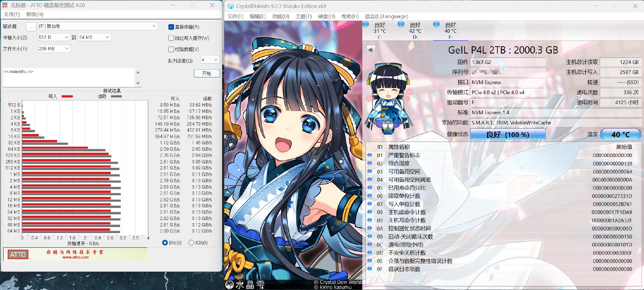This screenshot has width=644, height=290.
Task: Open ATTO 文件(F) menu
Action: [12, 14]
